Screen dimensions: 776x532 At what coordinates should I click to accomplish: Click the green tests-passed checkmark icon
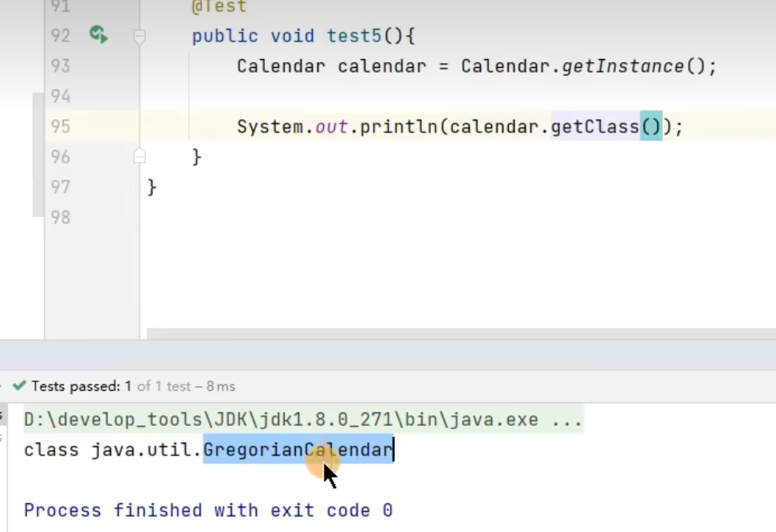pos(19,385)
